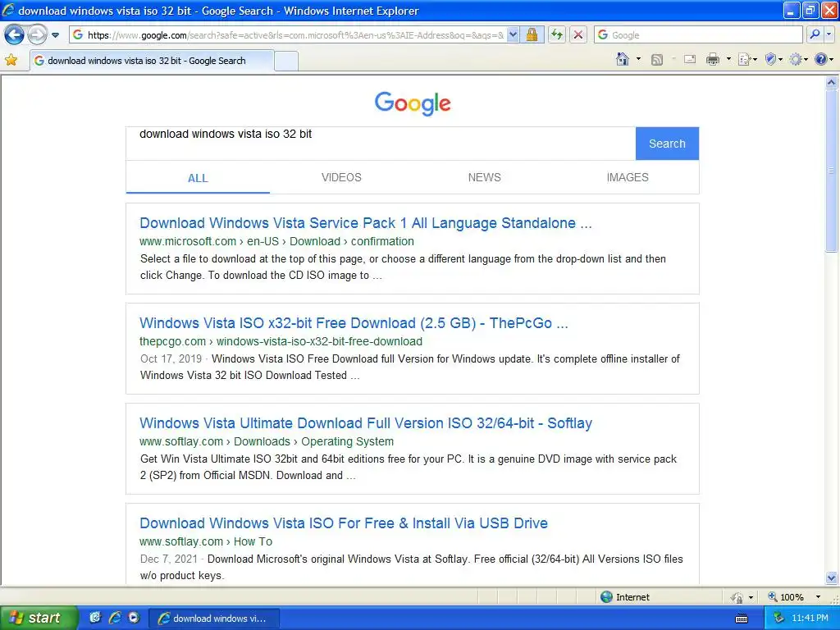Open Print options dropdown arrow
The height and width of the screenshot is (630, 840).
(x=728, y=59)
